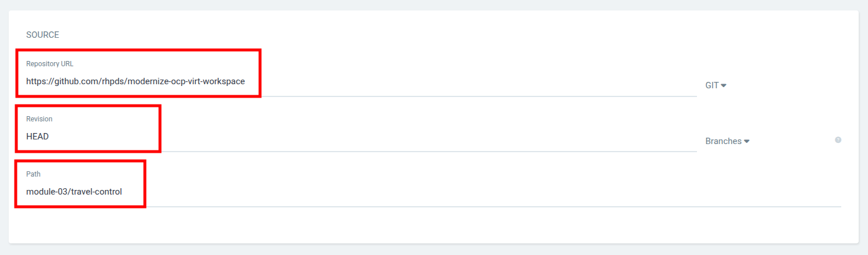Click the SOURCE section heading
Image resolution: width=868 pixels, height=255 pixels.
42,35
